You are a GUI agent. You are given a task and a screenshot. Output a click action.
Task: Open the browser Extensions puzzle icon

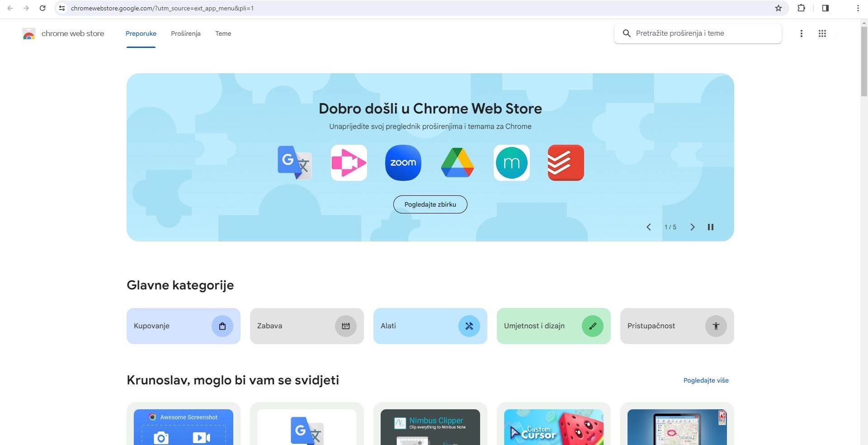(x=802, y=8)
